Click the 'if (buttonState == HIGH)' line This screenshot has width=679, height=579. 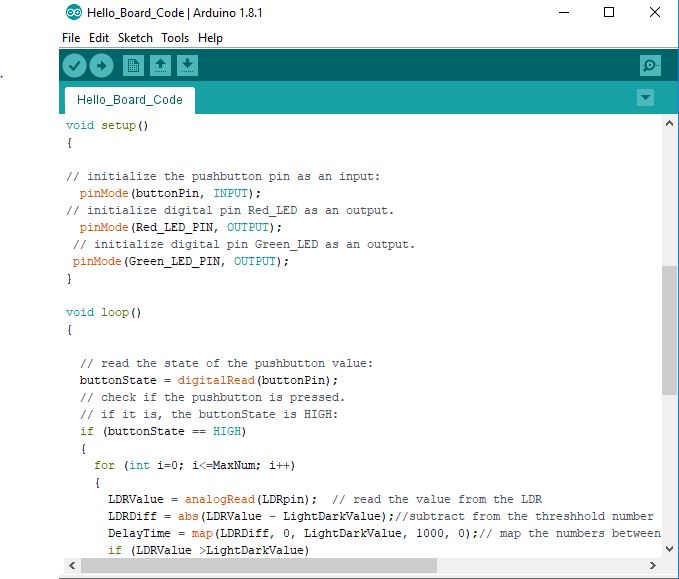click(163, 431)
